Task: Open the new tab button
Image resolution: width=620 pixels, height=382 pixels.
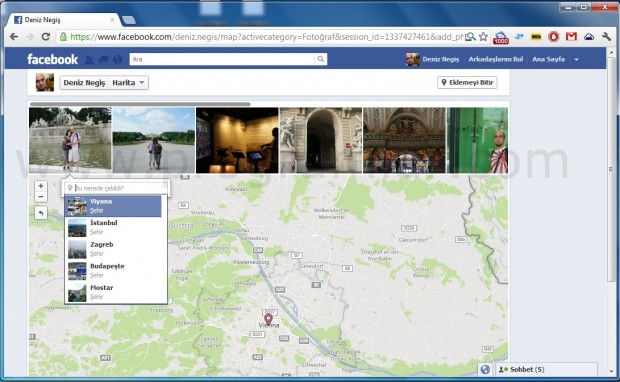Action: (x=129, y=20)
